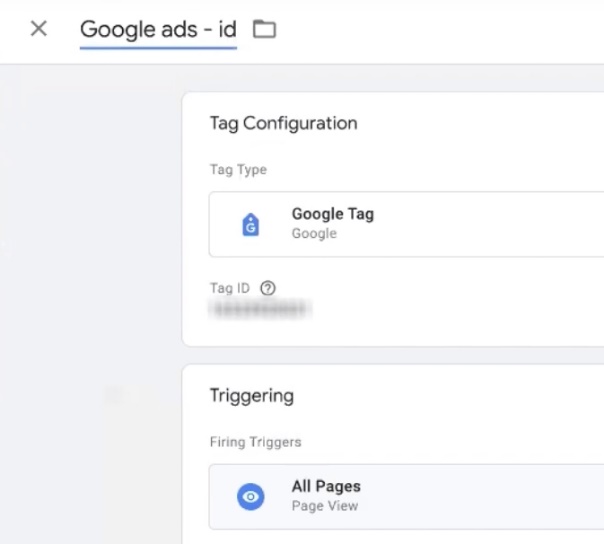Click the "Tag ID" label
This screenshot has width=604, height=544.
(229, 288)
